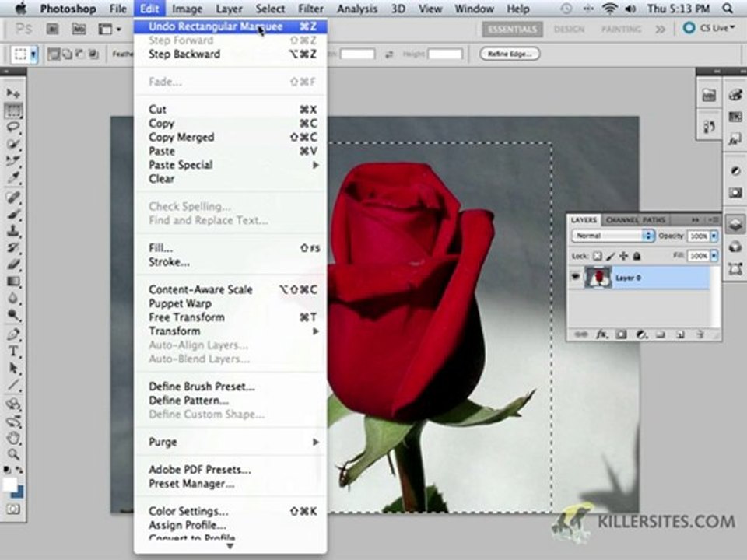Click the foreground color swatch
This screenshot has height=560, width=747.
pyautogui.click(x=9, y=485)
